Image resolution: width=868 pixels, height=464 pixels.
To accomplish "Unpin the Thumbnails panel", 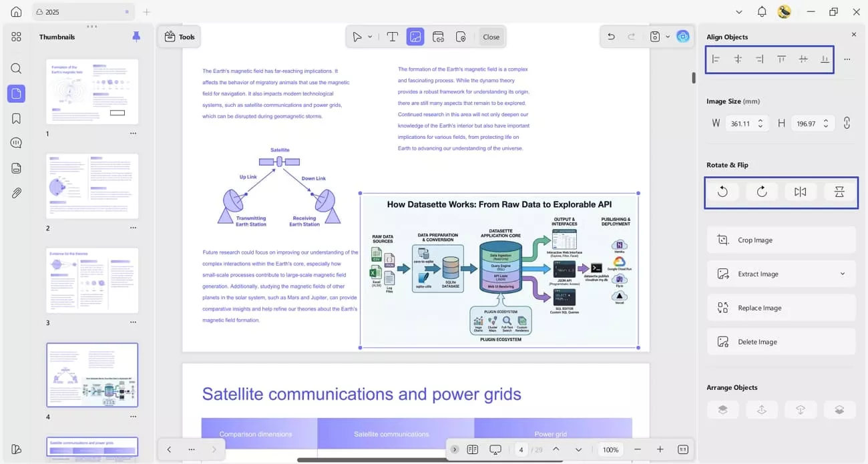I will click(136, 37).
